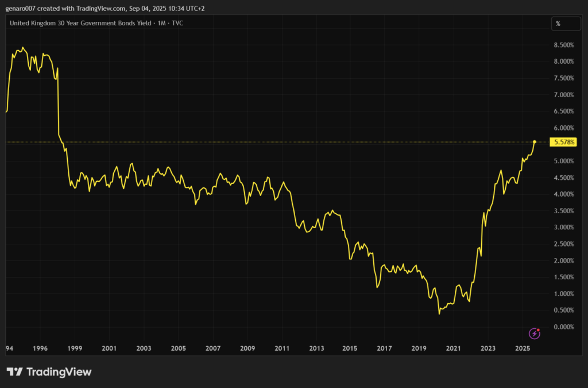Select the 1996 label on time axis

click(40, 348)
